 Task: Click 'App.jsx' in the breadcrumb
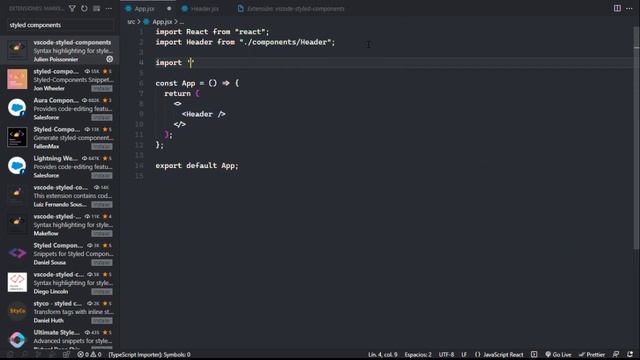[162, 22]
